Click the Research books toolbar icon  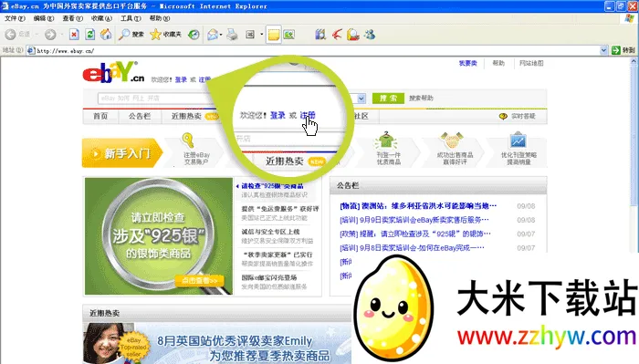coord(320,35)
